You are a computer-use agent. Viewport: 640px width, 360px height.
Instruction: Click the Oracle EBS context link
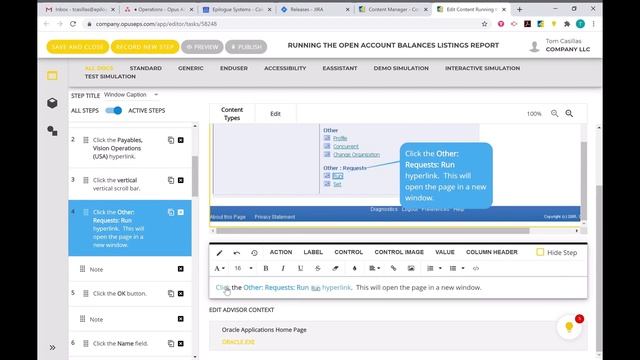click(238, 342)
